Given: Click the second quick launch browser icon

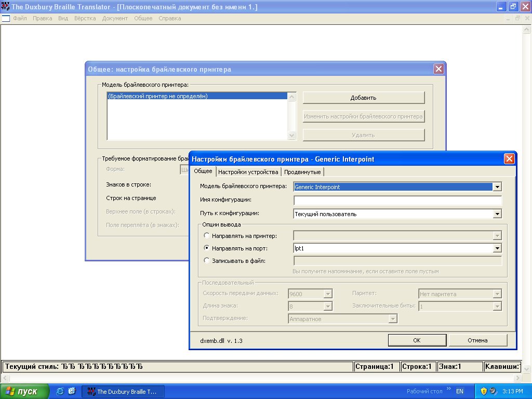Looking at the screenshot, I should pos(72,391).
